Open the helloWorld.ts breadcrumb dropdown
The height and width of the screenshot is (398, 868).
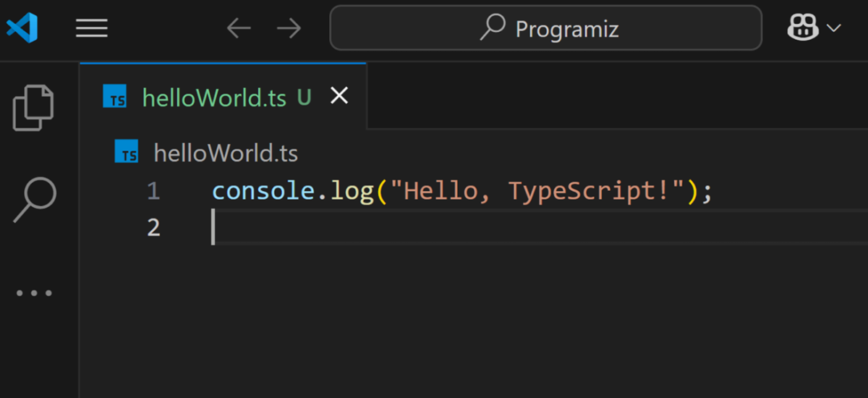coord(225,153)
